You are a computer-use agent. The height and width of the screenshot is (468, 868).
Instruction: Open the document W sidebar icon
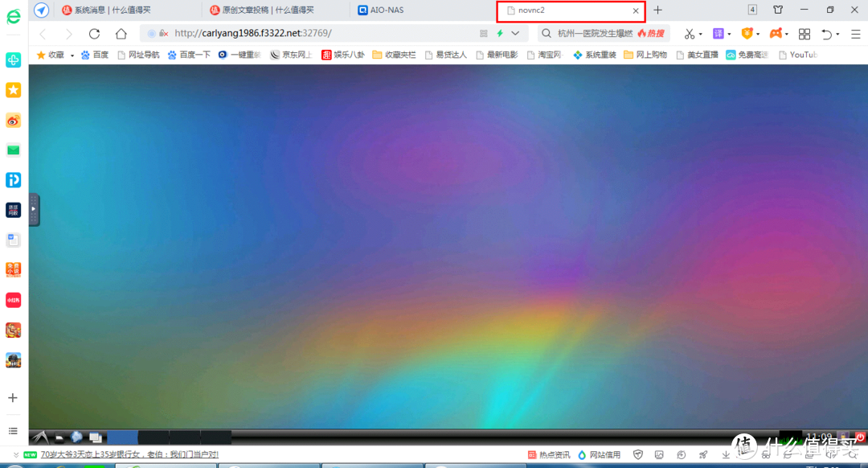(x=14, y=240)
